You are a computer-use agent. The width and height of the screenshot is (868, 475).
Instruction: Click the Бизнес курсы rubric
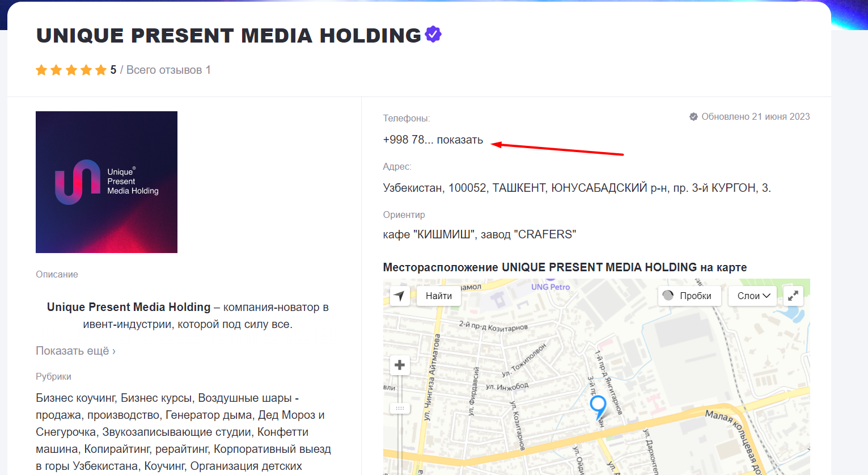[156, 398]
